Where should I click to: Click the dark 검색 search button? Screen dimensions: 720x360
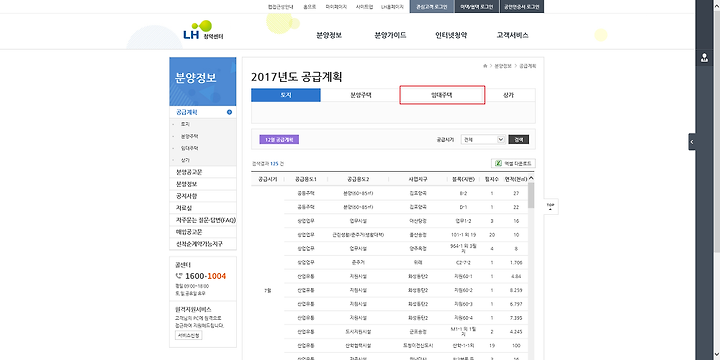(x=518, y=140)
